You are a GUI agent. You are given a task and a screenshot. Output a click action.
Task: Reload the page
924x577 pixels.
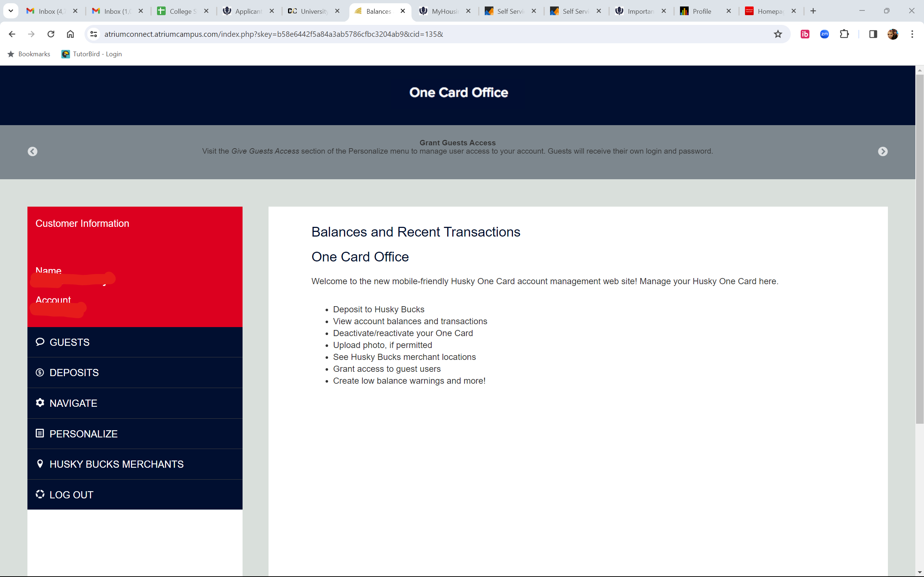pyautogui.click(x=51, y=34)
